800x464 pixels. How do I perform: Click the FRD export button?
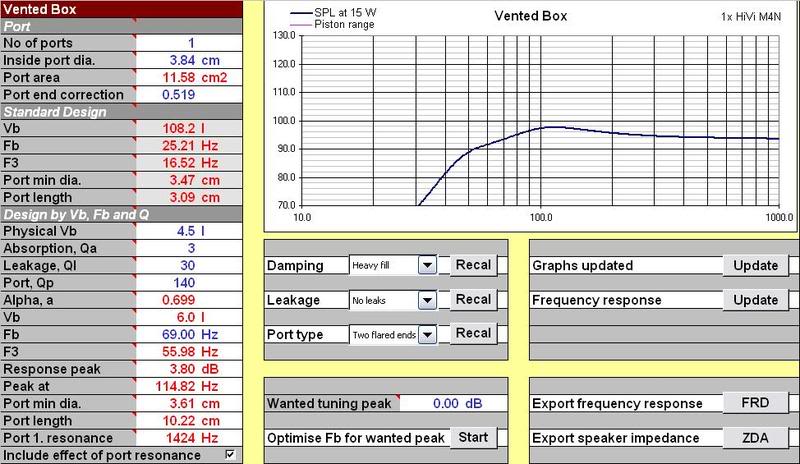tap(755, 403)
